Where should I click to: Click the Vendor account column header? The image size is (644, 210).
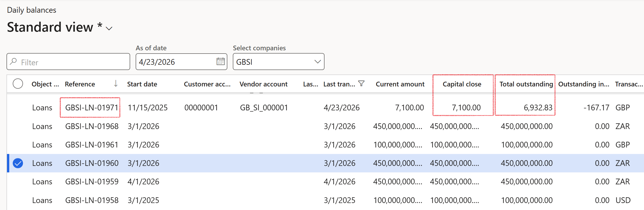coord(263,84)
